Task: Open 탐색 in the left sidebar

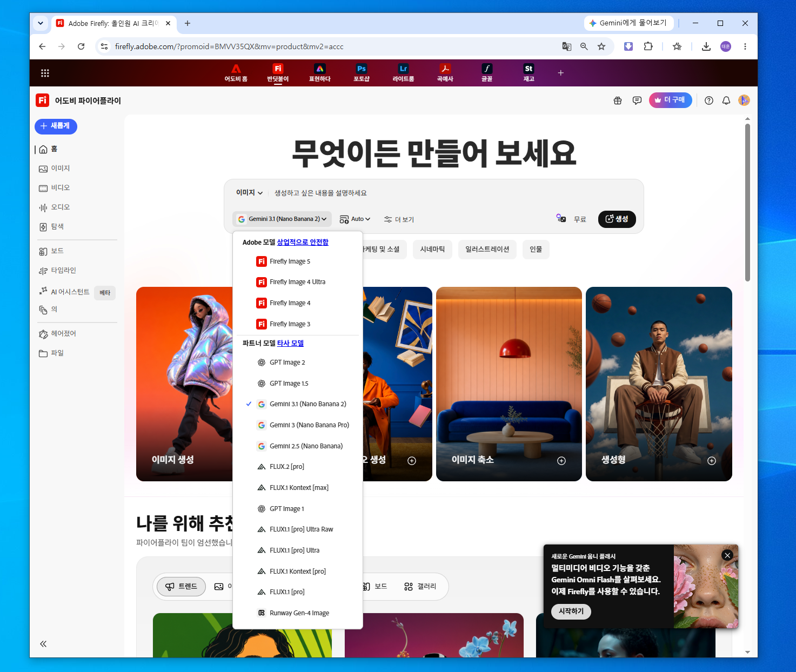Action: click(51, 227)
